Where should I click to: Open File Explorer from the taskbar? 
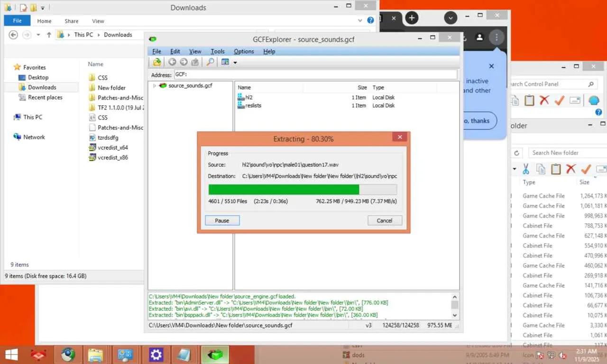[95, 355]
